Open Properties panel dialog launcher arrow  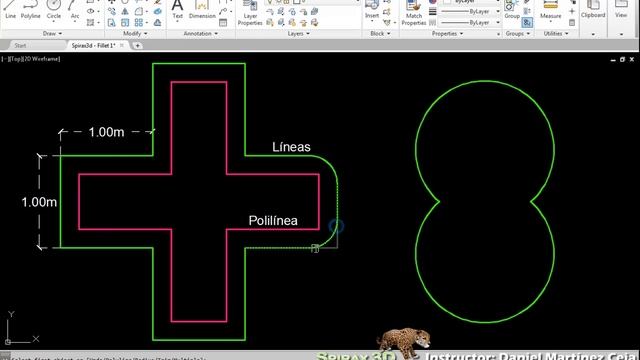[498, 34]
